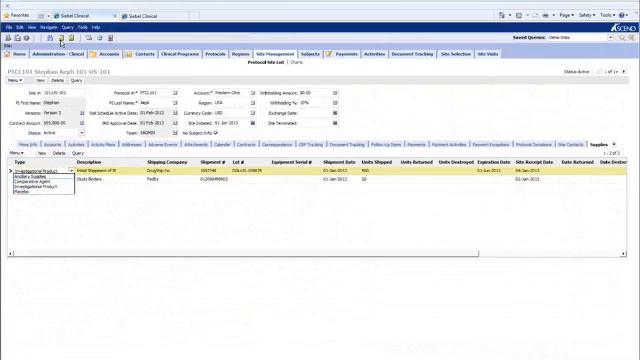Open the Saved Queries dropdown arrow
Viewport: 640px width, 360px height.
[x=610, y=38]
